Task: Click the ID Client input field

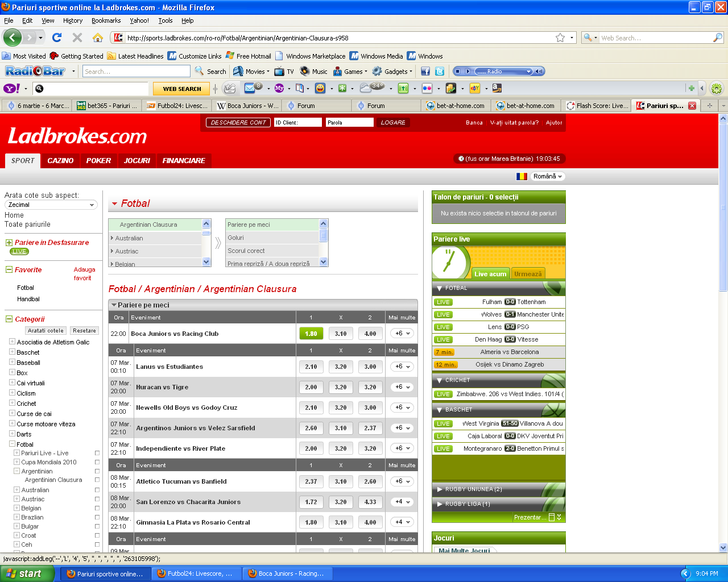Action: pos(298,122)
